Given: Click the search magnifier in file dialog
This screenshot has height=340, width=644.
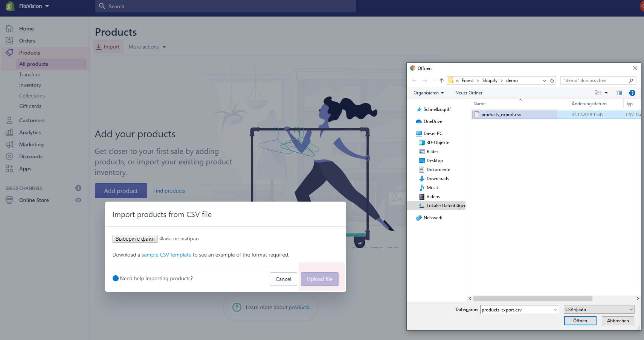Looking at the screenshot, I should click(x=631, y=80).
